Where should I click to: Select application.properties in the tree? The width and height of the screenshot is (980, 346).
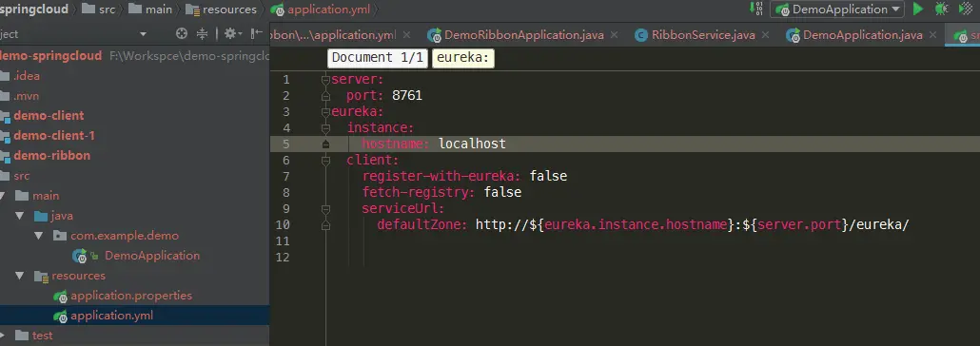pos(131,296)
